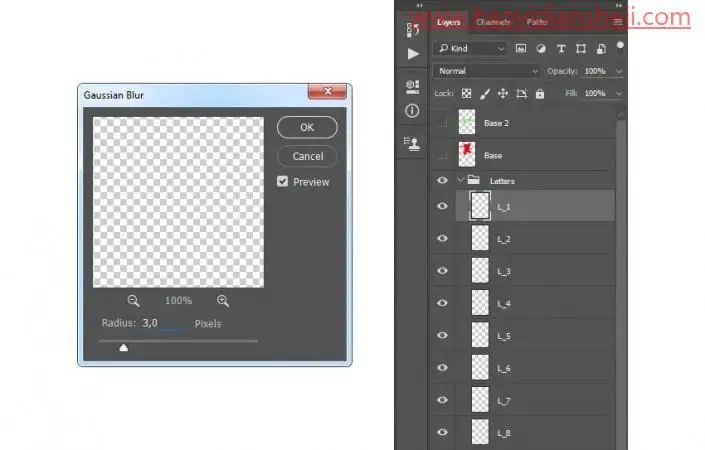The height and width of the screenshot is (450, 705).
Task: Switch to the Channels tab
Action: coord(493,22)
